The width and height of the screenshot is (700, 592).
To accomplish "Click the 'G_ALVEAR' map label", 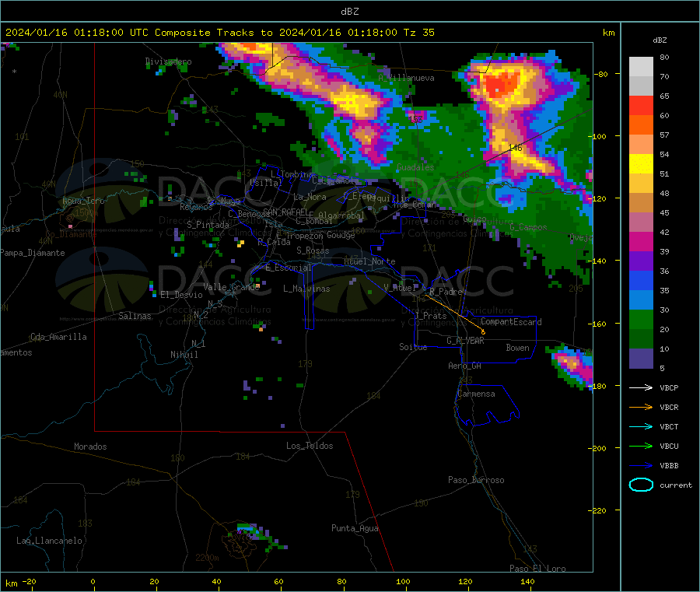I will pos(465,341).
